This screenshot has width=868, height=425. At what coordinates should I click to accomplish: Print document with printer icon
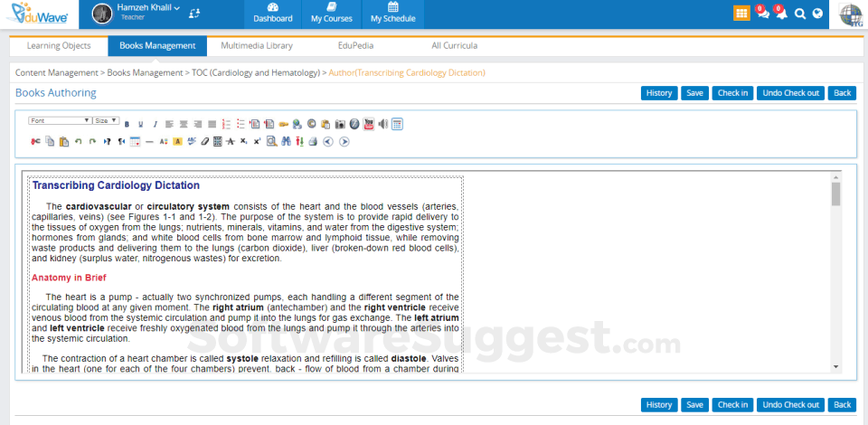(313, 142)
